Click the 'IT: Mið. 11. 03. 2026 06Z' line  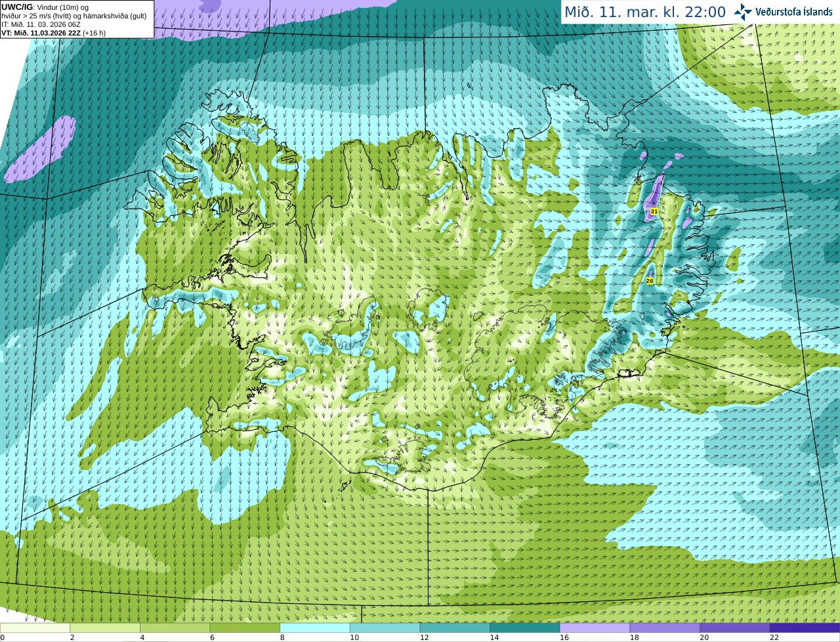(x=41, y=24)
